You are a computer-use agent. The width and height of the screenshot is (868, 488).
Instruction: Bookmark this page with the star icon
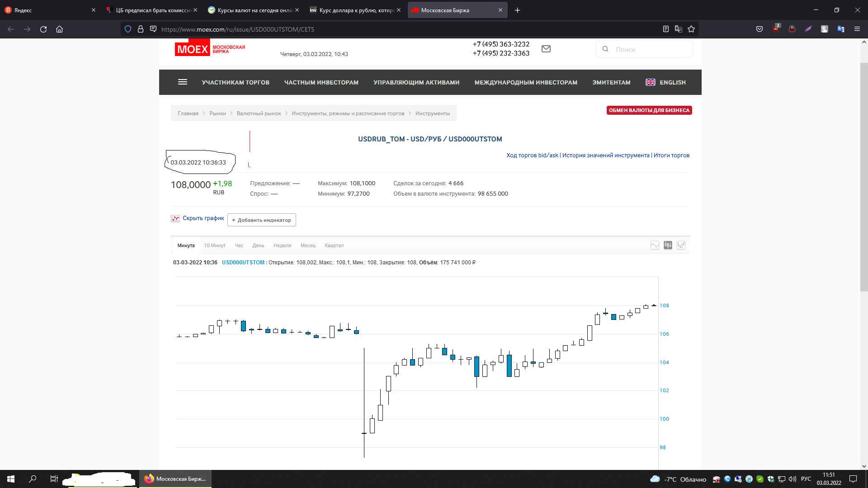click(x=691, y=29)
